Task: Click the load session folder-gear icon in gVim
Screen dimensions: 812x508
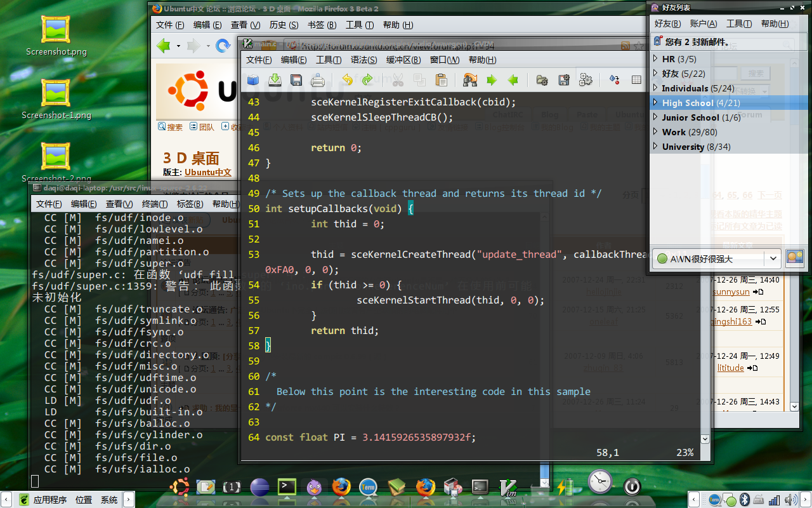Action: (x=542, y=80)
